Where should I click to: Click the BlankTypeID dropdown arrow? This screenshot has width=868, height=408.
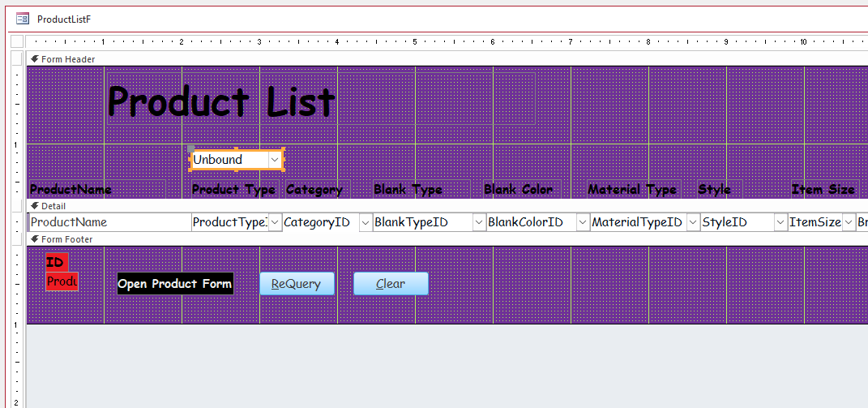[x=479, y=222]
